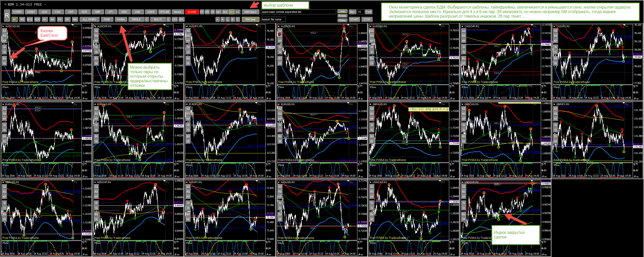Open EURUSD,M1 chart title dropdown arrow
Image resolution: width=644 pixels, height=257 pixels.
[x=279, y=104]
